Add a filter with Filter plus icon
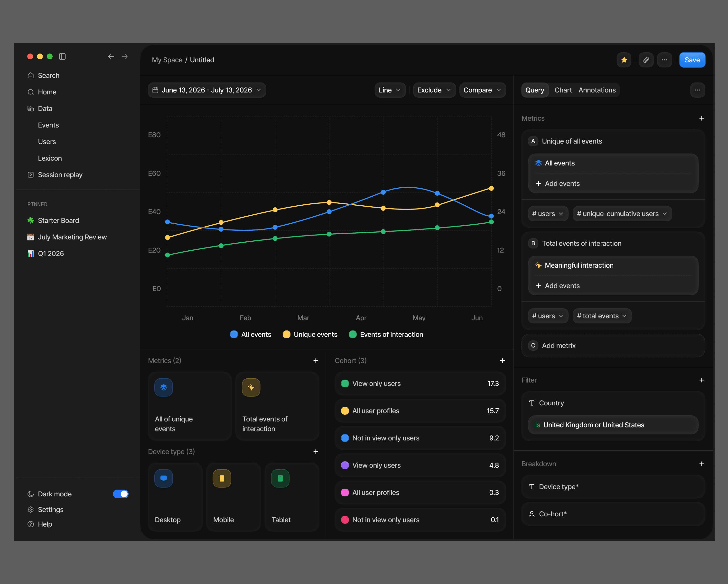728x584 pixels. click(701, 380)
